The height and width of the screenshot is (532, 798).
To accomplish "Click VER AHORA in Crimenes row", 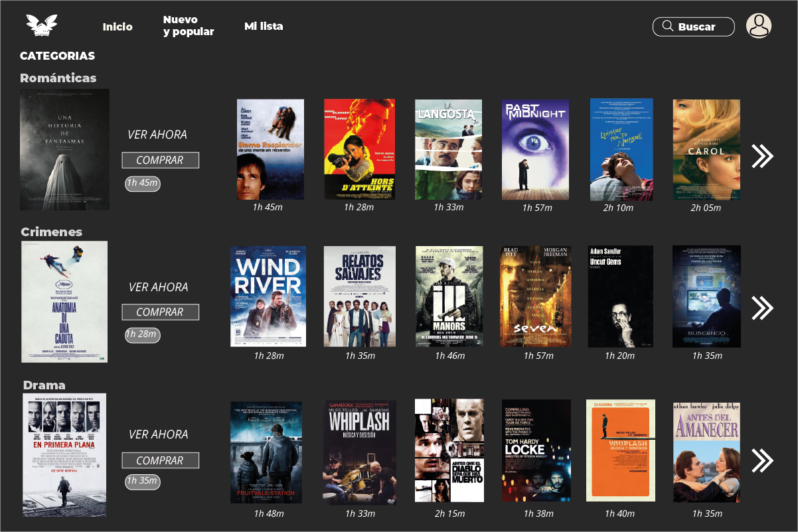I will [158, 287].
